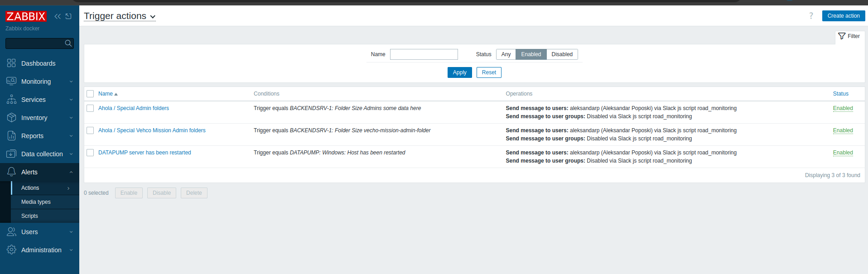The width and height of the screenshot is (868, 274).
Task: Expand the Users menu chevron
Action: tap(71, 232)
